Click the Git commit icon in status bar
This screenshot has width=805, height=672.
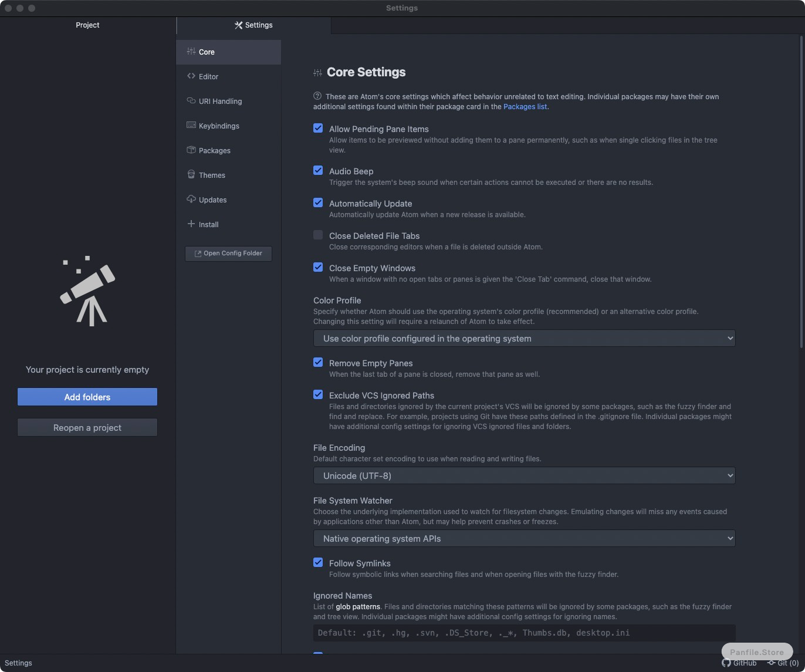click(x=771, y=663)
